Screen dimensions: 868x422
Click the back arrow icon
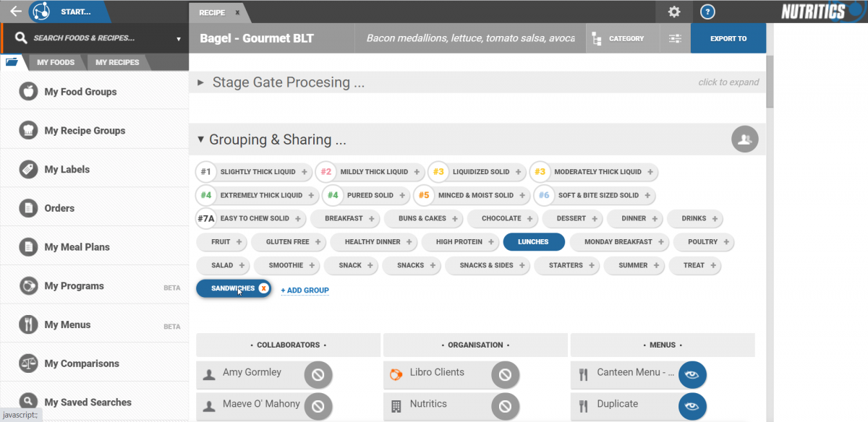pyautogui.click(x=15, y=12)
